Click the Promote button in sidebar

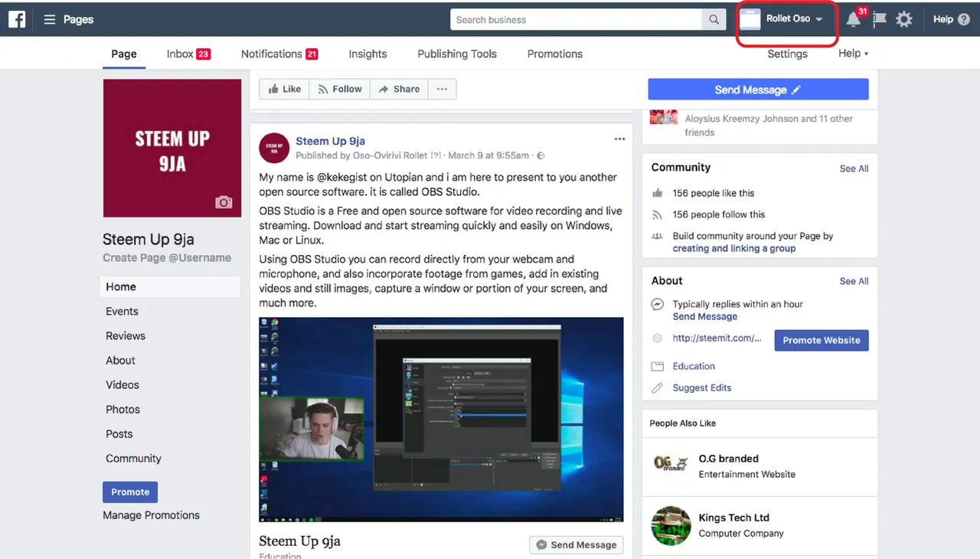coord(130,492)
